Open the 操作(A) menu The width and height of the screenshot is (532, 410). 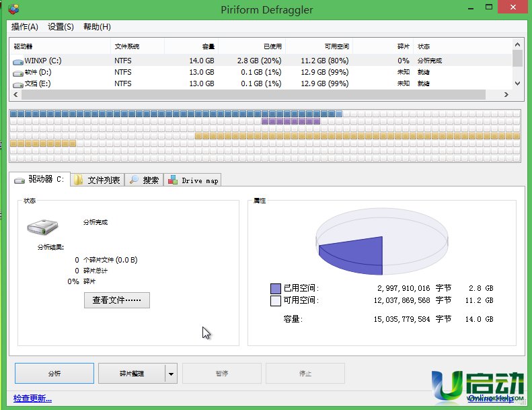[x=25, y=26]
